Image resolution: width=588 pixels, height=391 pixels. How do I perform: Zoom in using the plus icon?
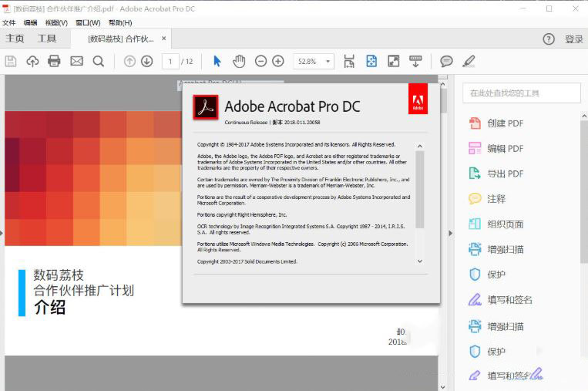pos(278,61)
